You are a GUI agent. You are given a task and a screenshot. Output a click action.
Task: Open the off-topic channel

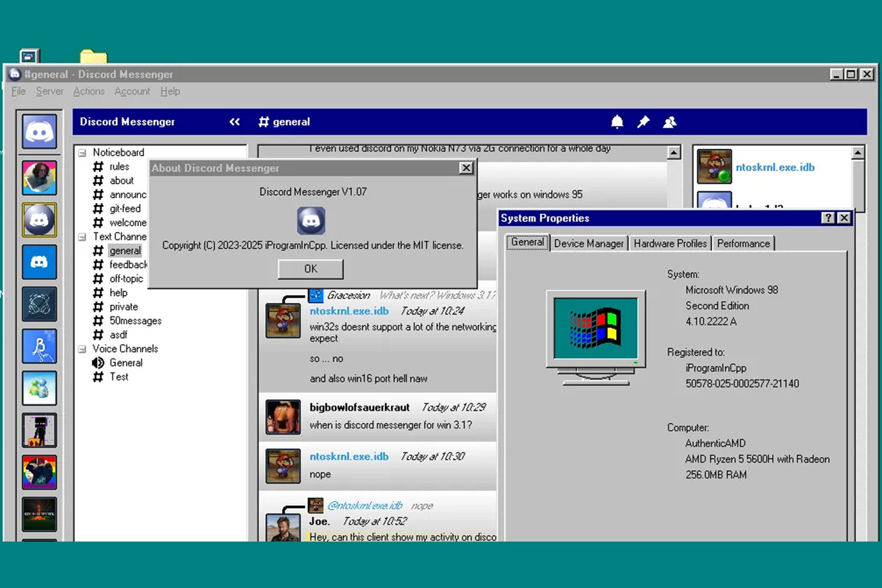[126, 279]
